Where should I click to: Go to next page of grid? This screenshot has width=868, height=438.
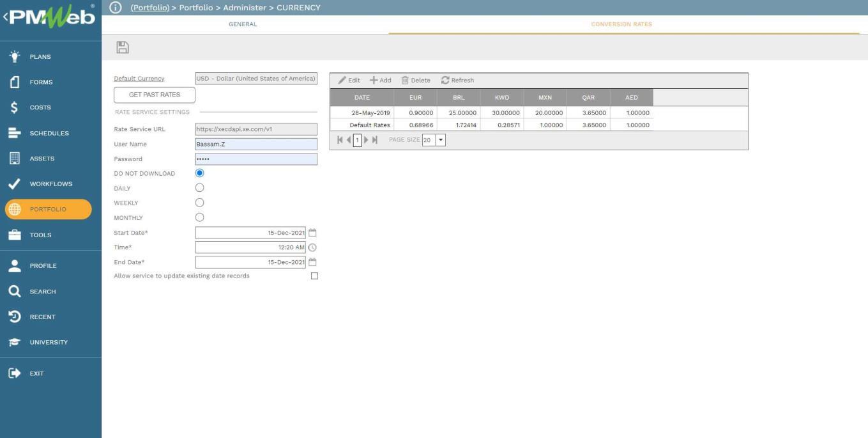[366, 140]
